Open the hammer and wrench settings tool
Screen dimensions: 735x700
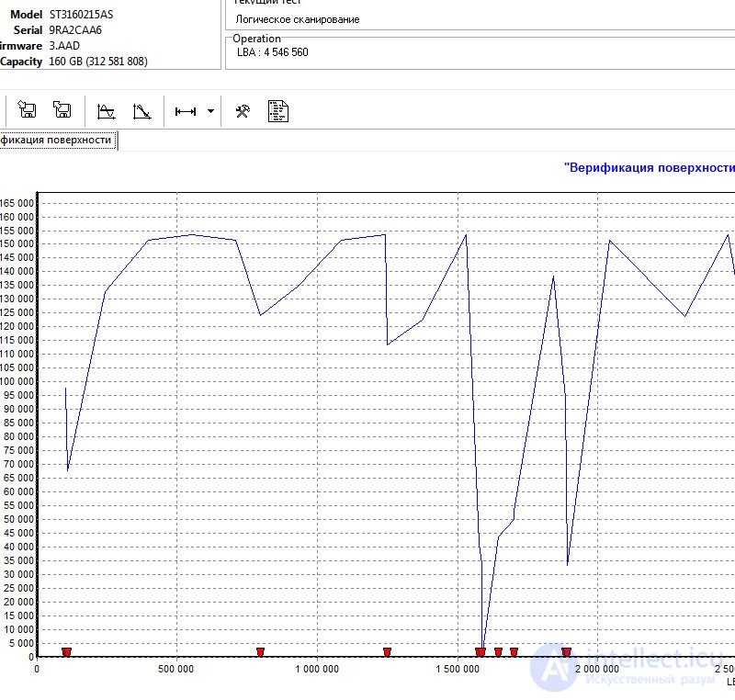[x=243, y=111]
